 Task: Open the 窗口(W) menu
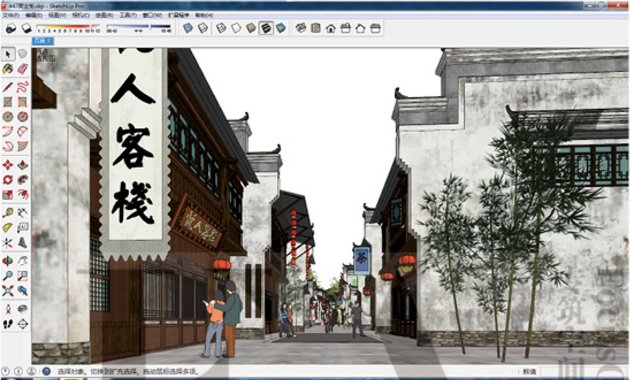pos(152,15)
